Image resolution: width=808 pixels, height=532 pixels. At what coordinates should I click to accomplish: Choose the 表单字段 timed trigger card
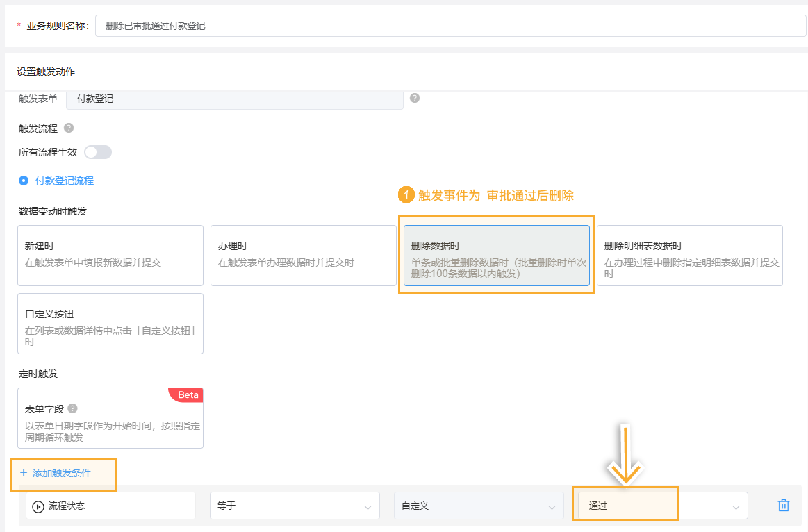[110, 417]
